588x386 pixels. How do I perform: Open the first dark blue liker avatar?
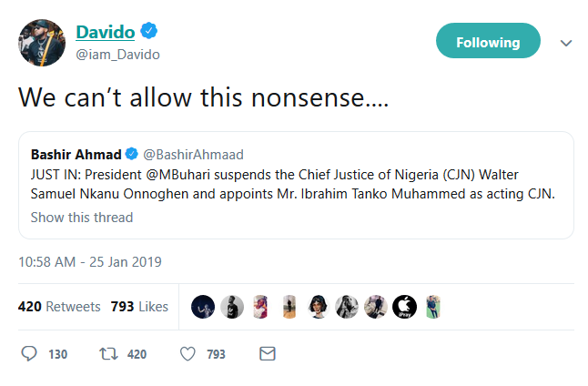204,307
